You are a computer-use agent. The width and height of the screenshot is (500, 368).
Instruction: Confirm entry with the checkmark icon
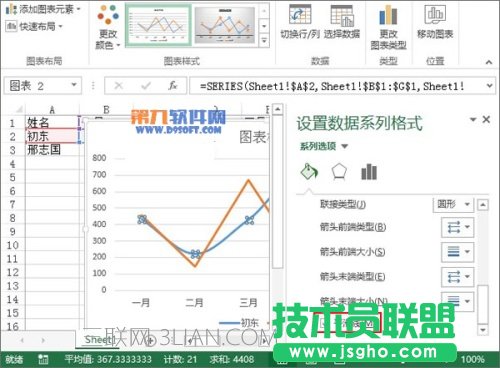(x=146, y=86)
